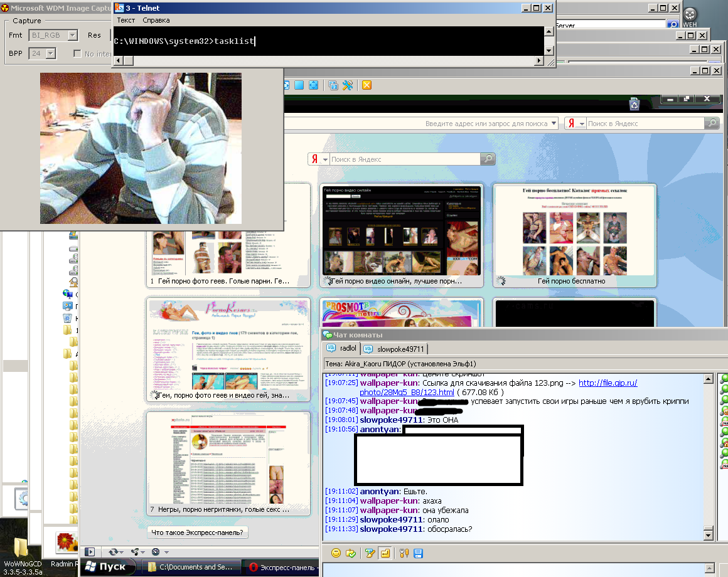This screenshot has height=577, width=728.
Task: Click the orange X toolbar icon
Action: 367,85
